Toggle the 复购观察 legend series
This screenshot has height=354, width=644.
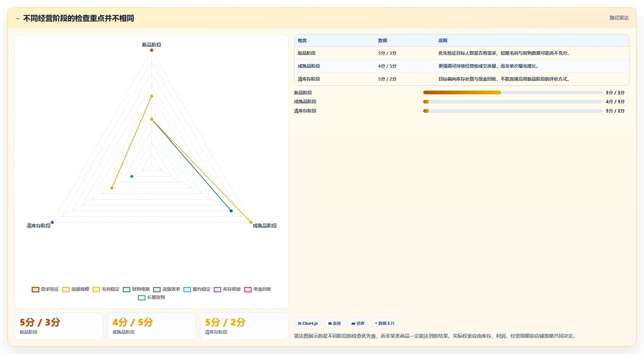(x=136, y=289)
